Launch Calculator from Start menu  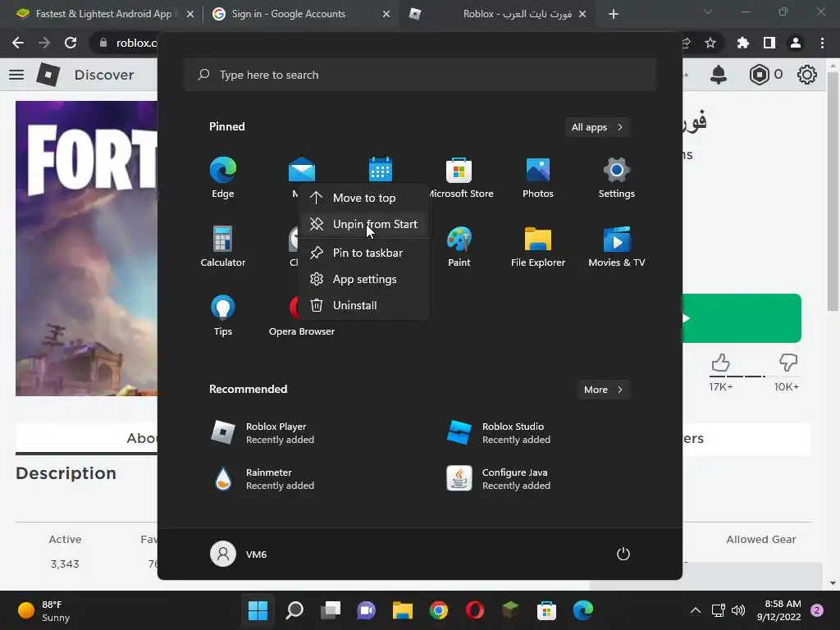tap(223, 246)
